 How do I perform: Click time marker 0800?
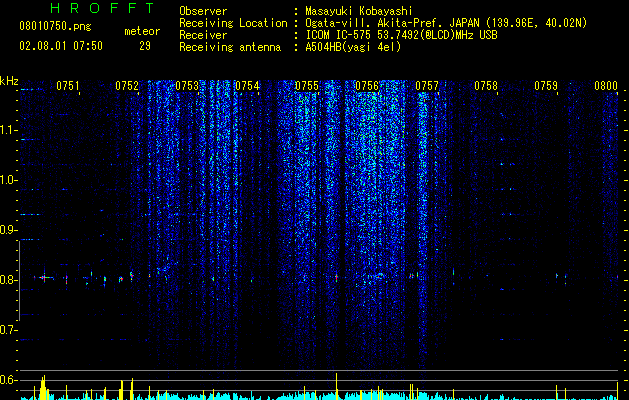coord(606,86)
